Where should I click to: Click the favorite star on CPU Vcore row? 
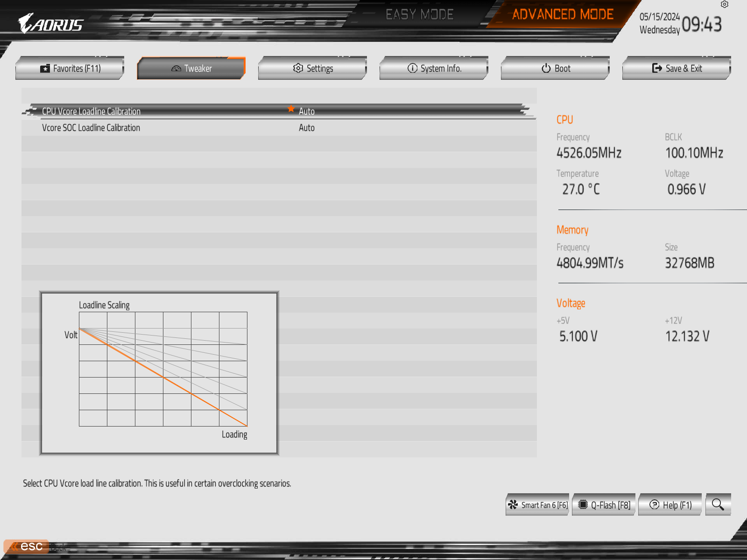click(x=291, y=109)
